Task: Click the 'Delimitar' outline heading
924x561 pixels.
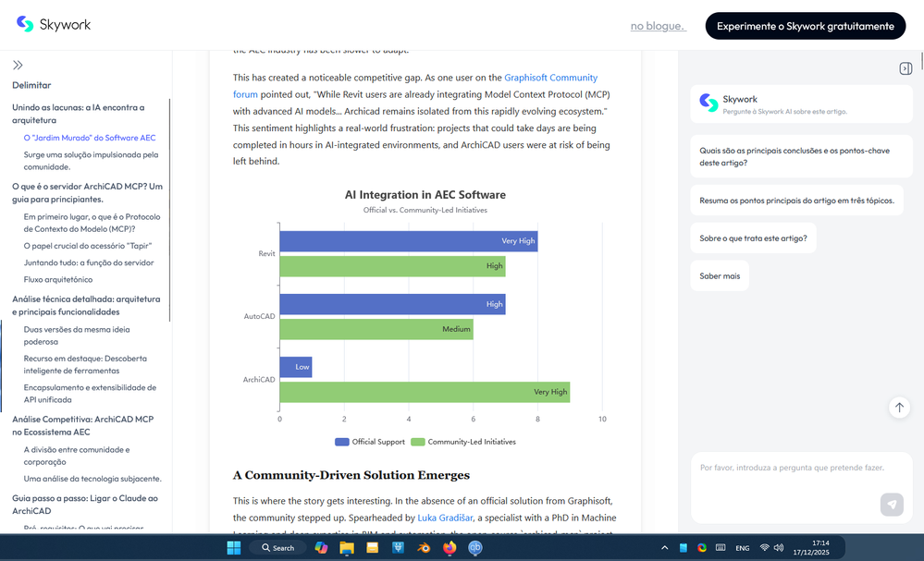Action: click(x=31, y=85)
